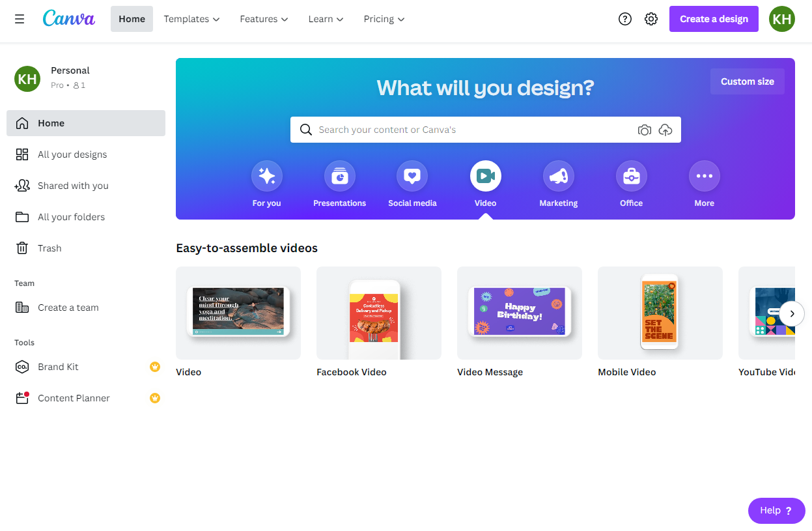This screenshot has width=812, height=531.
Task: Click the Custom size button
Action: [748, 81]
